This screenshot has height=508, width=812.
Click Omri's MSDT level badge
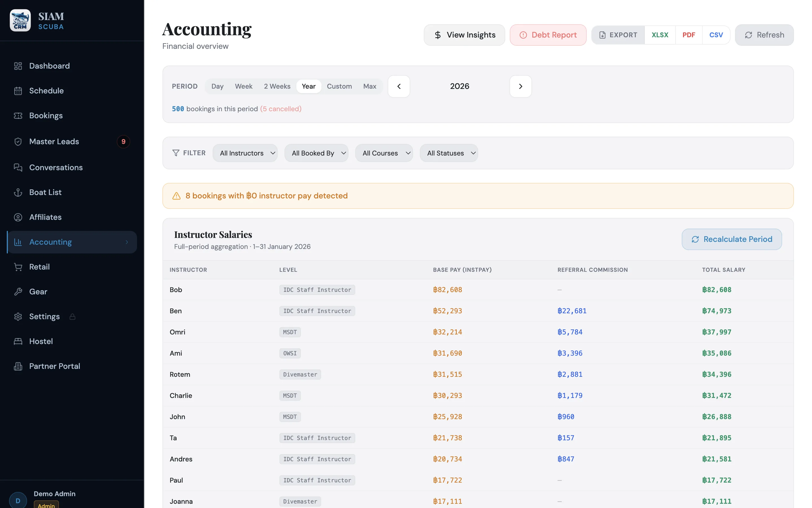pyautogui.click(x=290, y=332)
